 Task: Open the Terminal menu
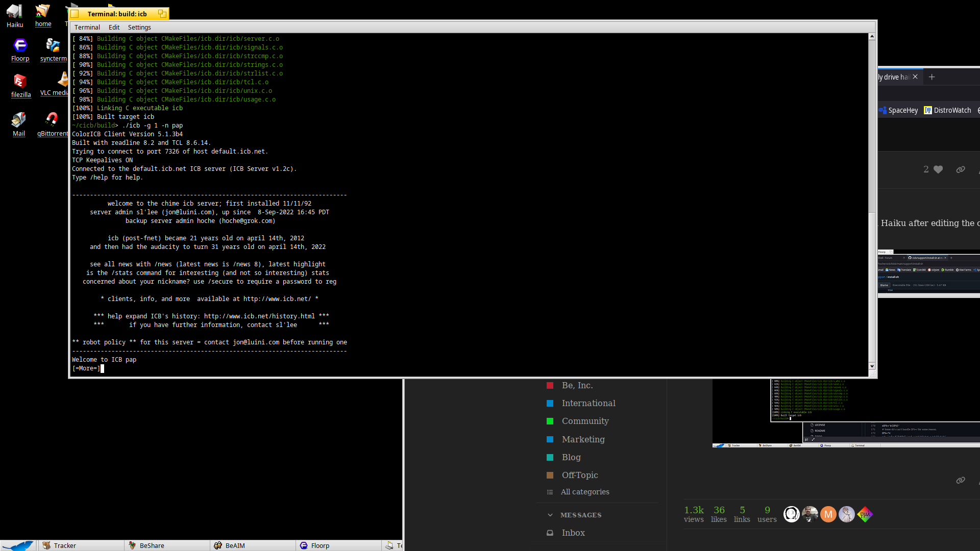pos(87,28)
